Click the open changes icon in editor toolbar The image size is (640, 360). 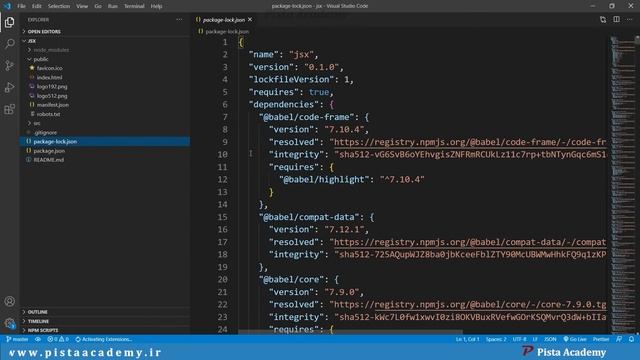[603, 20]
